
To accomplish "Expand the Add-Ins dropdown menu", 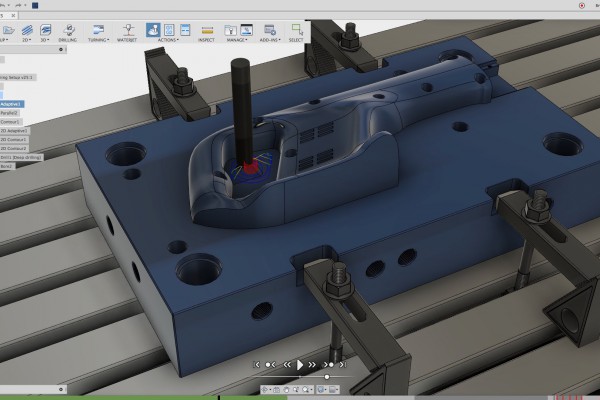I will click(x=270, y=40).
